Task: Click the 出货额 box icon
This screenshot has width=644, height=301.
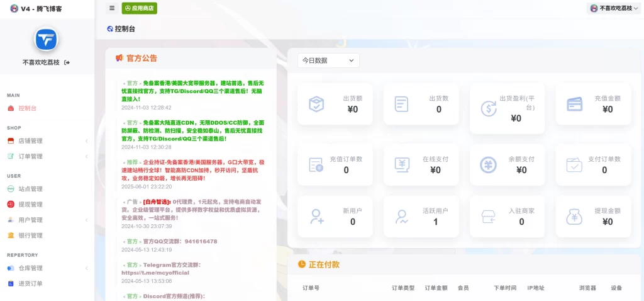Action: [x=316, y=104]
